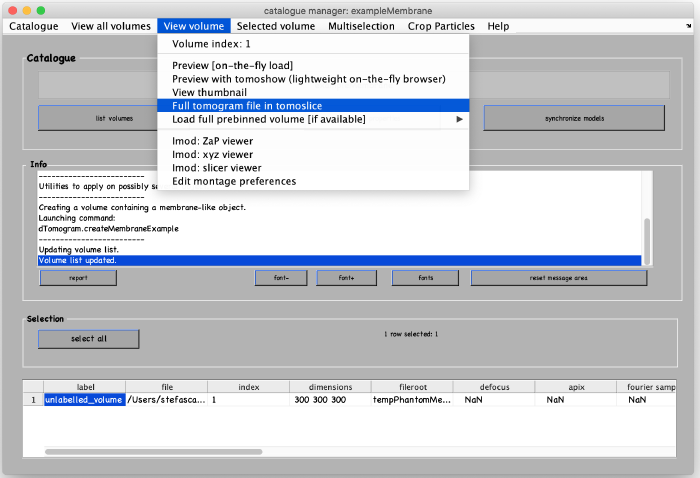Select 'Volume list updated.' info line
Screen dimensions: 700x478
339,261
